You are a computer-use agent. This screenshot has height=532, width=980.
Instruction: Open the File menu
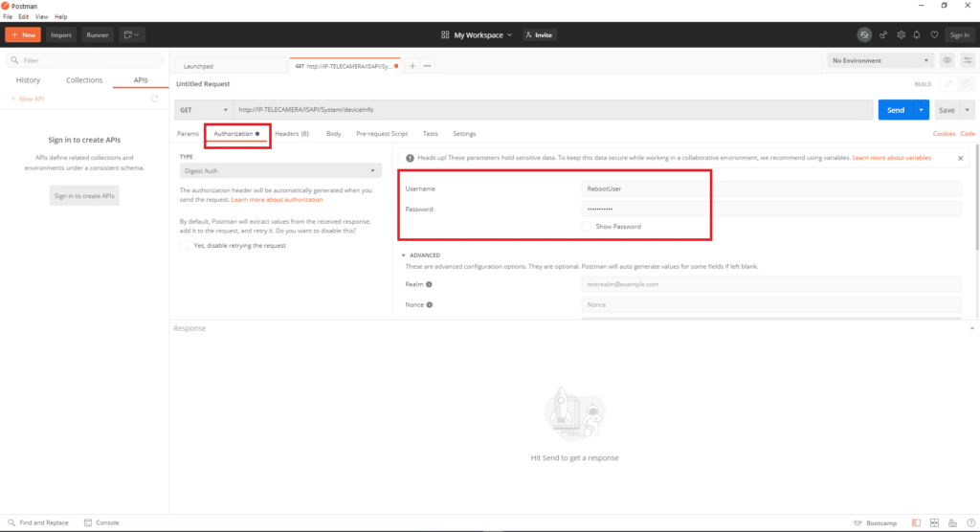click(8, 17)
